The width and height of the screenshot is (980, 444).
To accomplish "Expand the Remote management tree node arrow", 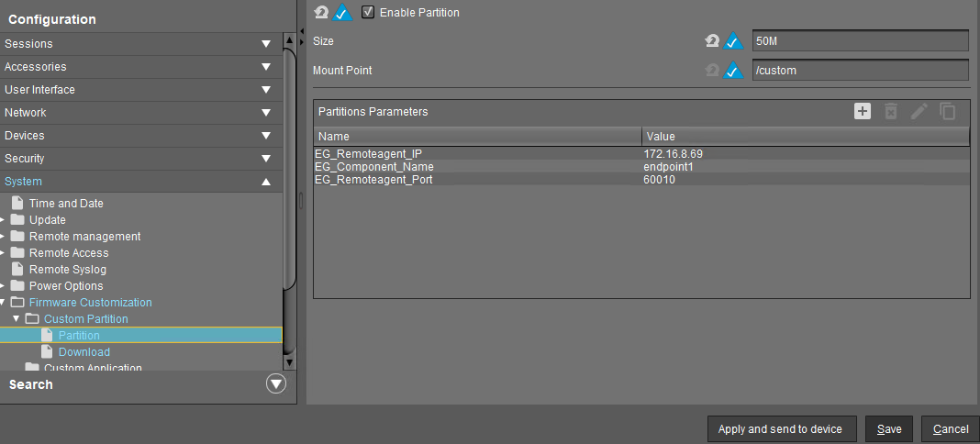I will coord(3,236).
